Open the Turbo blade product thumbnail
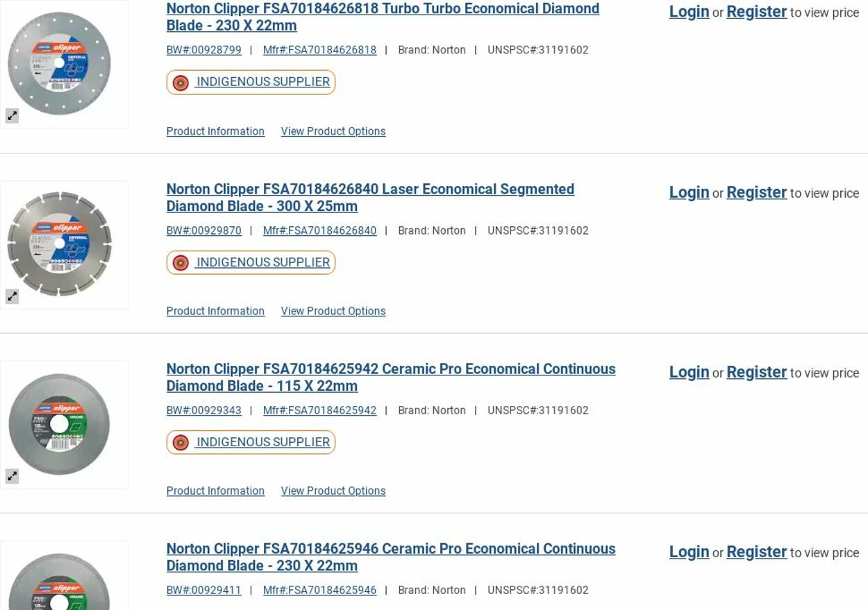The width and height of the screenshot is (868, 610). point(60,64)
